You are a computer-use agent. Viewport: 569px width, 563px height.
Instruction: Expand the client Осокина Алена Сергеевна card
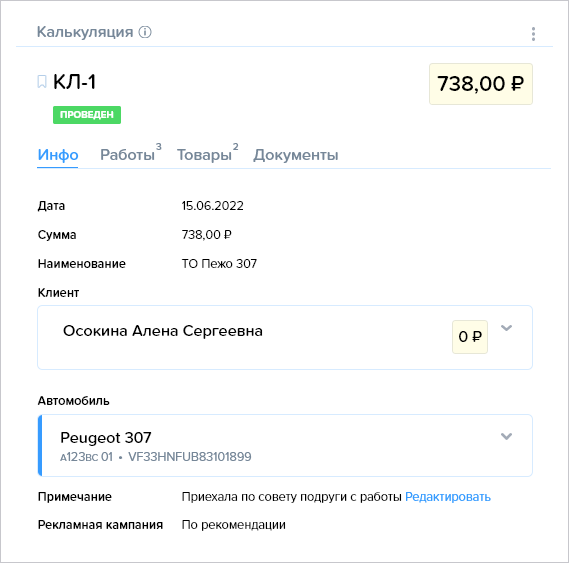(x=506, y=328)
